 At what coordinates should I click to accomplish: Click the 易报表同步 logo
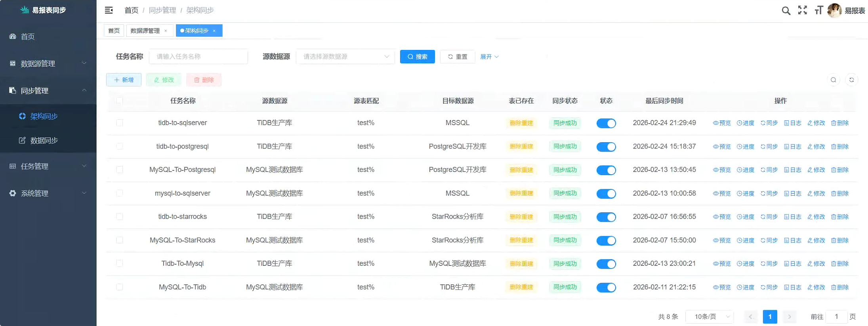click(x=43, y=10)
